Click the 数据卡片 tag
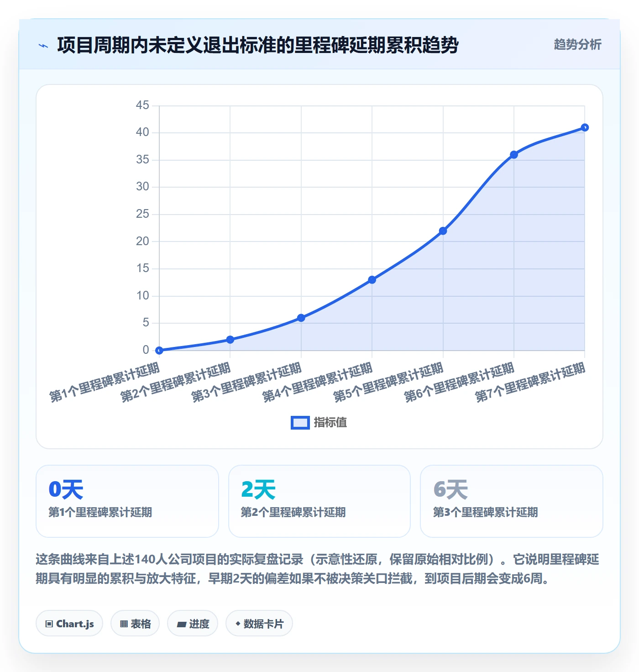Image resolution: width=639 pixels, height=672 pixels. pos(259,623)
